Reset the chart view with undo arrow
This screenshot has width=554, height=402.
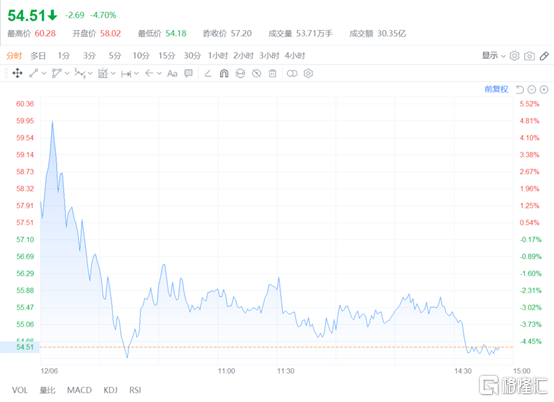(519, 90)
